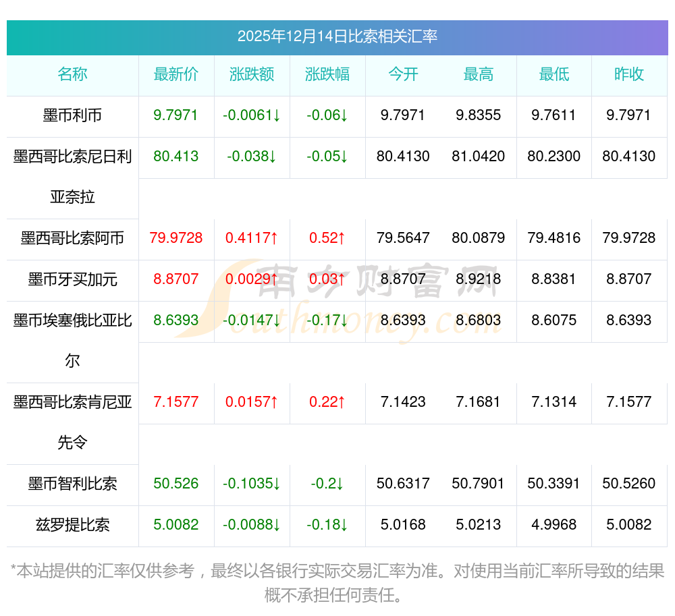Image resolution: width=675 pixels, height=616 pixels.
Task: Click change percent -0.17↓
Action: coord(327,320)
